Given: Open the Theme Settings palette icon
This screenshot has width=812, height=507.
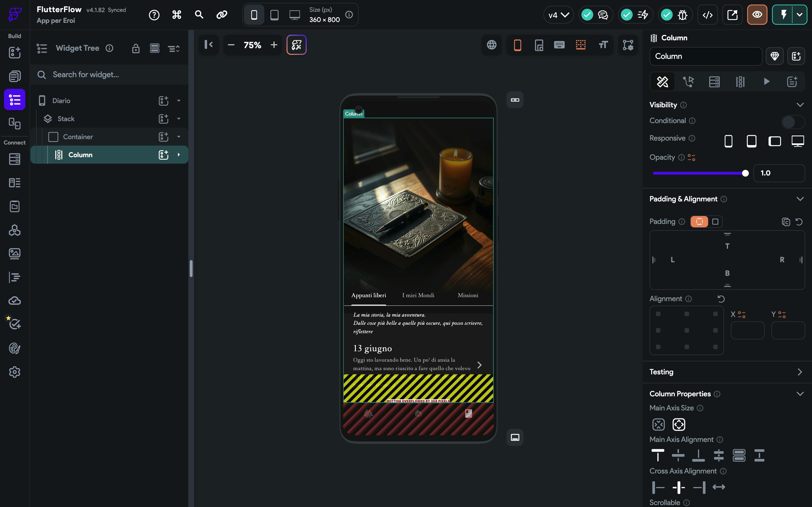Looking at the screenshot, I should (x=14, y=348).
